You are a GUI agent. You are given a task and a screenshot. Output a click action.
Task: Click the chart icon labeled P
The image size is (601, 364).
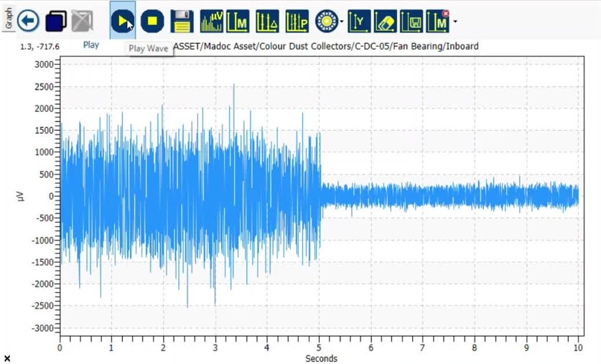(297, 22)
